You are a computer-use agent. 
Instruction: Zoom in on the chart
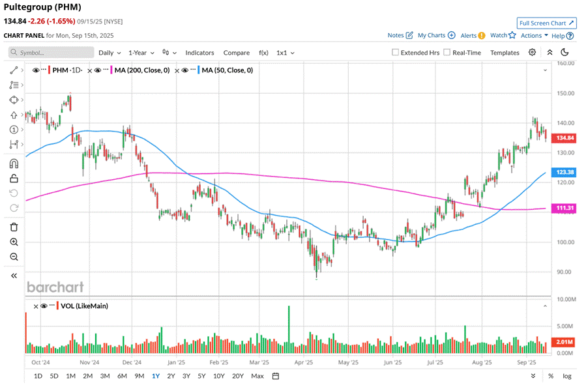pyautogui.click(x=14, y=242)
